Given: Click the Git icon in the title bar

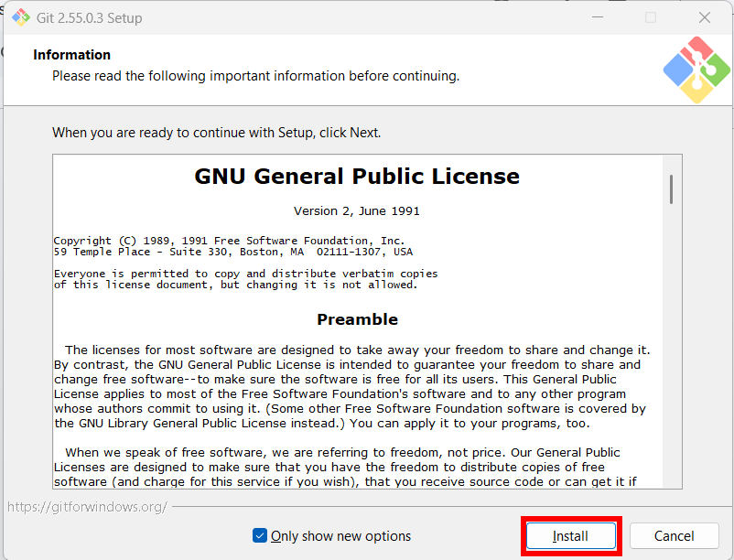Looking at the screenshot, I should click(x=21, y=17).
